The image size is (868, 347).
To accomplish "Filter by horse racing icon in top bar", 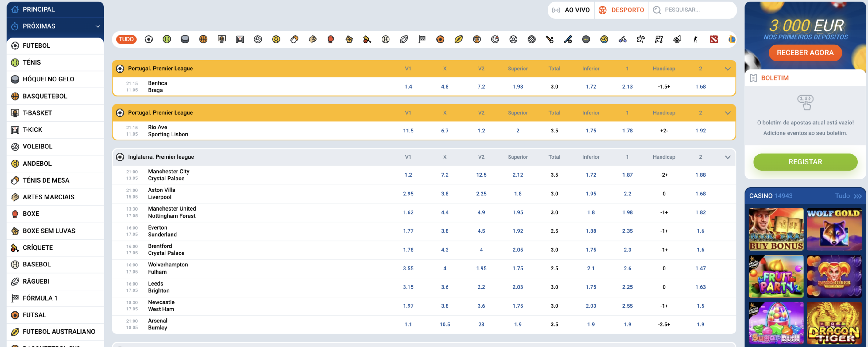I will [641, 39].
